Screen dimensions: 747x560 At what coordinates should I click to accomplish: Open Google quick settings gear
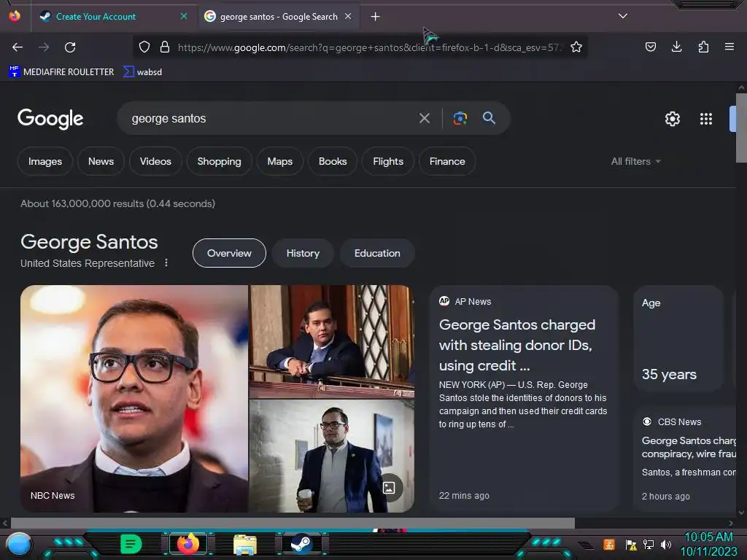pyautogui.click(x=672, y=119)
